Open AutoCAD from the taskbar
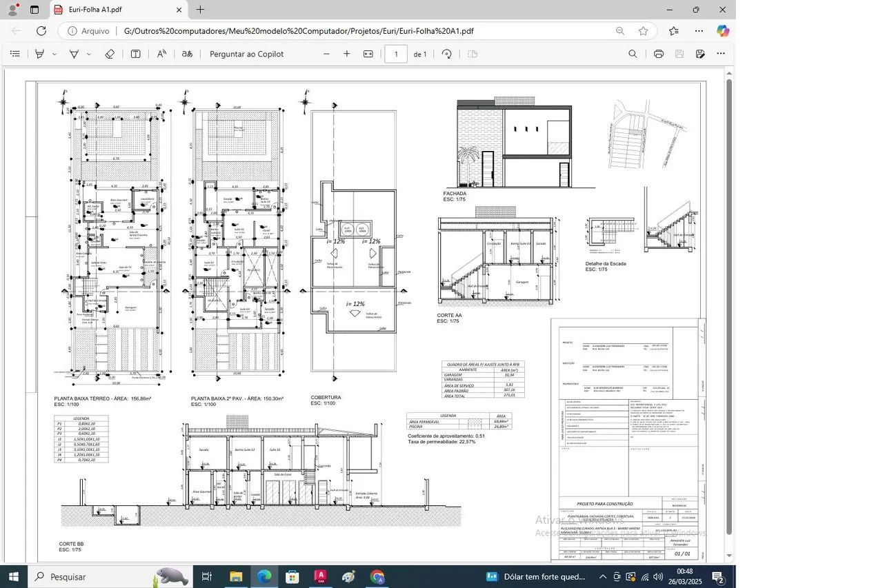Viewport: 883px width, 588px height. point(320,576)
